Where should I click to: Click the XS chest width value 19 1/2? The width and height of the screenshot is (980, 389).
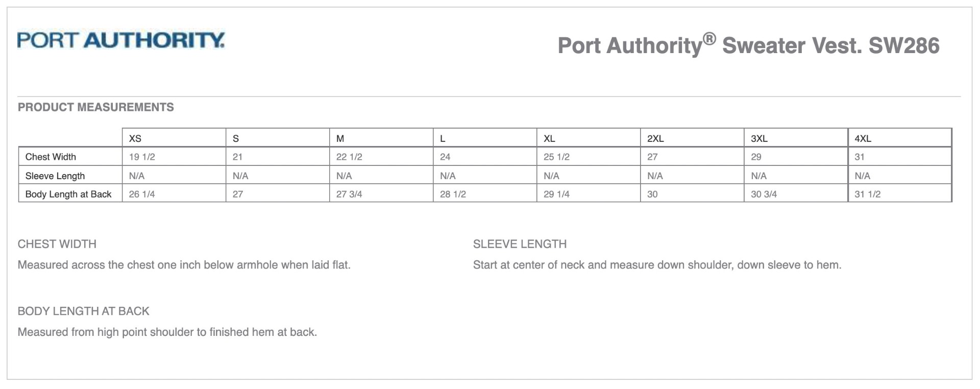(142, 157)
